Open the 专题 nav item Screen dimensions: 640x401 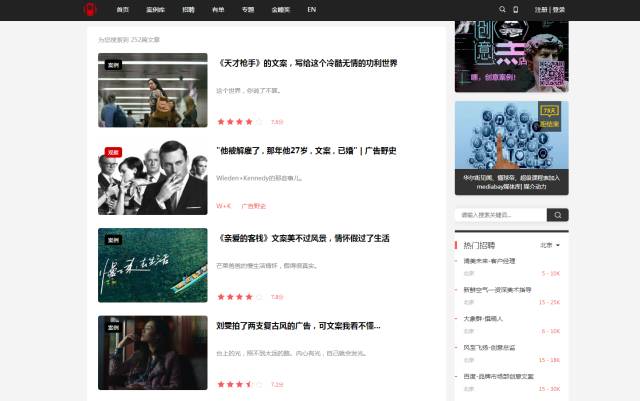click(x=248, y=9)
